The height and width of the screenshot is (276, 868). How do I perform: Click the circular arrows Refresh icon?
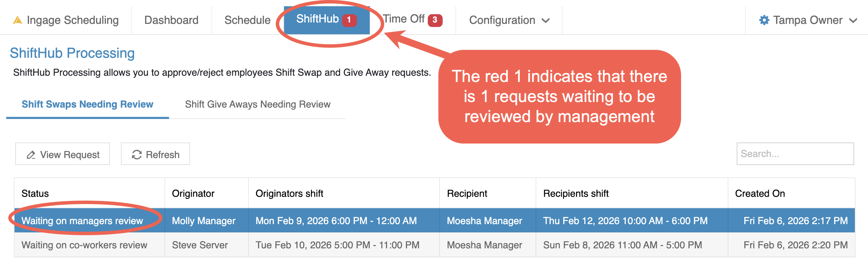[137, 155]
